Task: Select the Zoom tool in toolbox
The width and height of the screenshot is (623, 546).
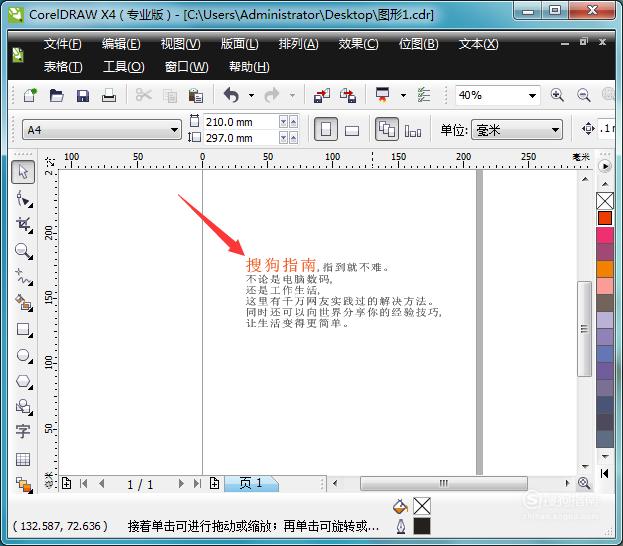Action: pyautogui.click(x=24, y=251)
